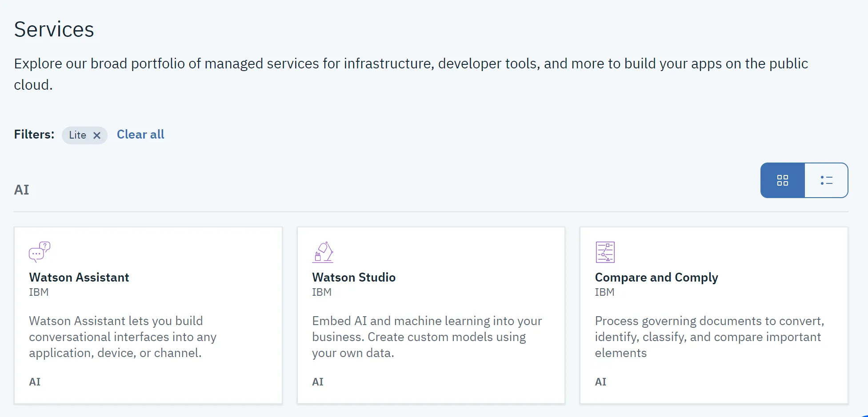Click the AI section heading
The image size is (868, 417).
(x=21, y=190)
